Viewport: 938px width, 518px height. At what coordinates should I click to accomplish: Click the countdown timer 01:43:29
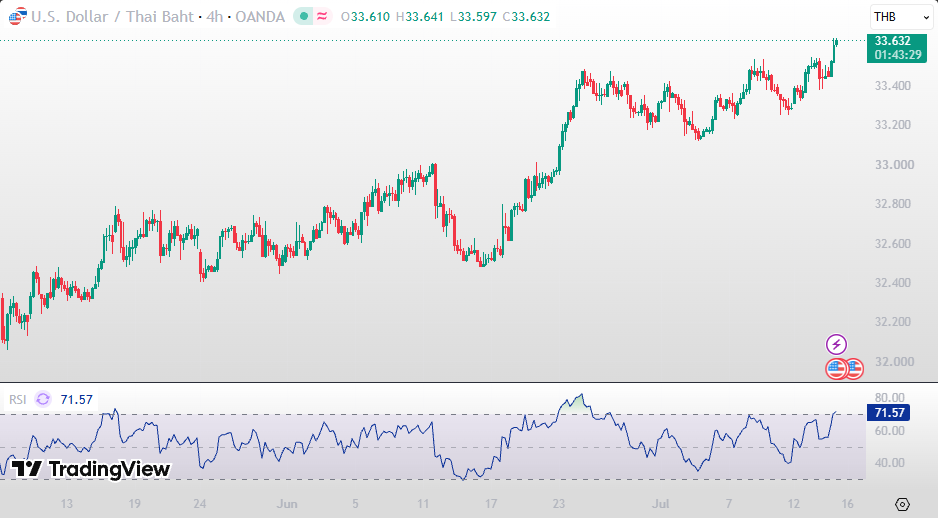click(898, 55)
